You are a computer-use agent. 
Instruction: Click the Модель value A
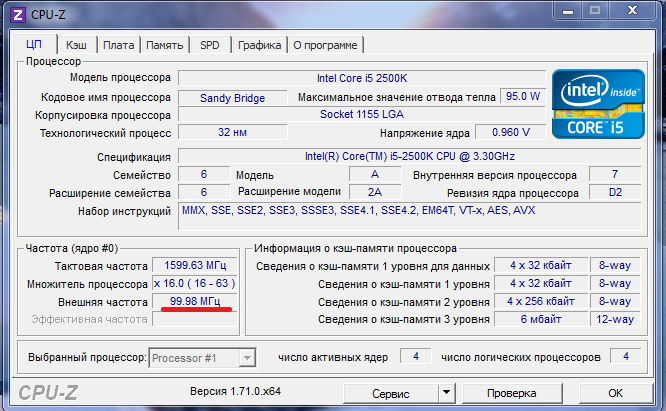pyautogui.click(x=375, y=174)
